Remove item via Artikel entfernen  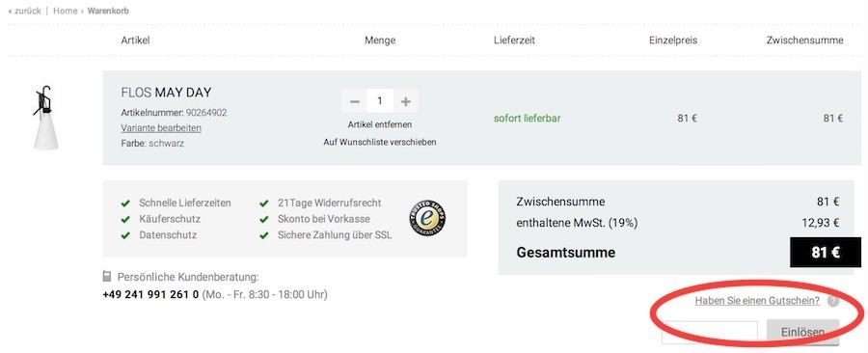click(x=380, y=124)
